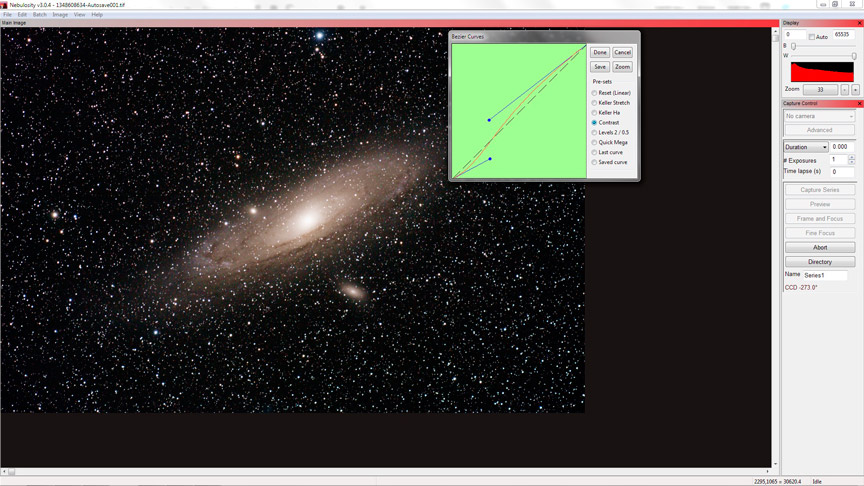Viewport: 864px width, 486px height.
Task: Click the Directory button
Action: pyautogui.click(x=819, y=262)
